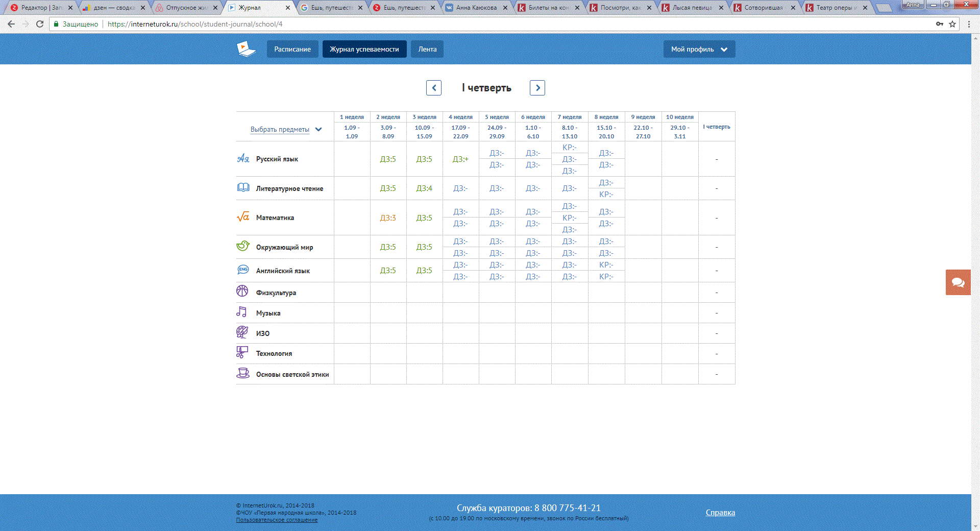Click Окружающий мир subject name
Screen dimensions: 980x531
tap(285, 248)
